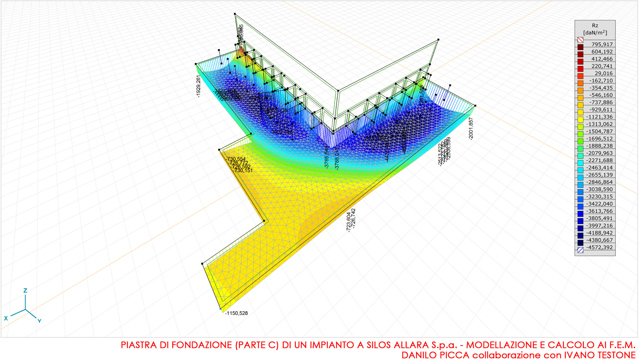Select legend value 29,016

click(x=604, y=73)
